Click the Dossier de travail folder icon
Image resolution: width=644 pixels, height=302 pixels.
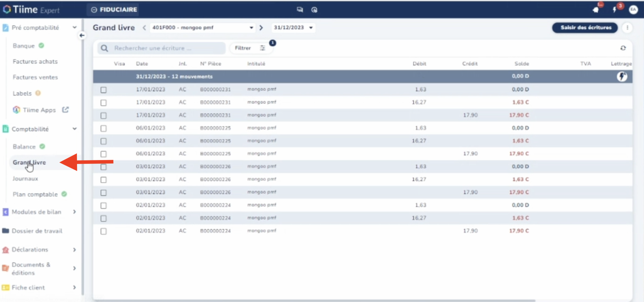coord(5,230)
